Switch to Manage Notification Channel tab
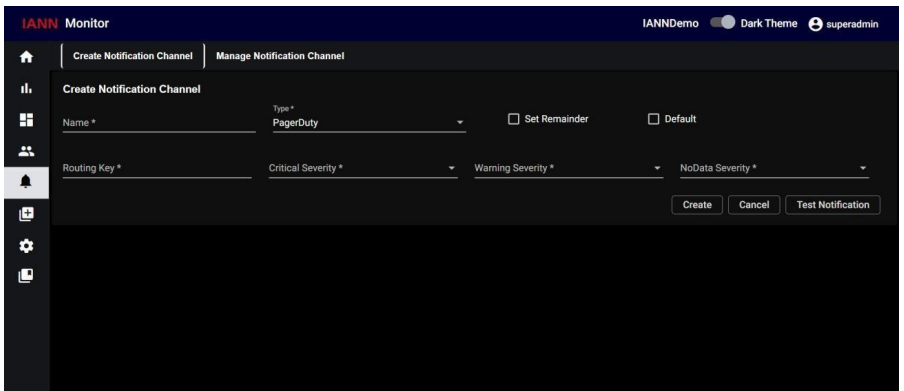The height and width of the screenshot is (391, 904). [x=280, y=56]
